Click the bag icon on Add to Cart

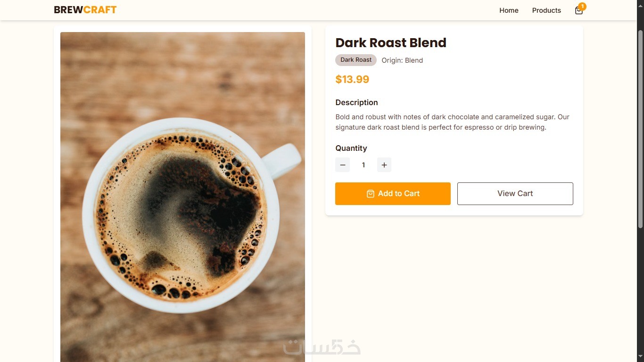pyautogui.click(x=371, y=194)
